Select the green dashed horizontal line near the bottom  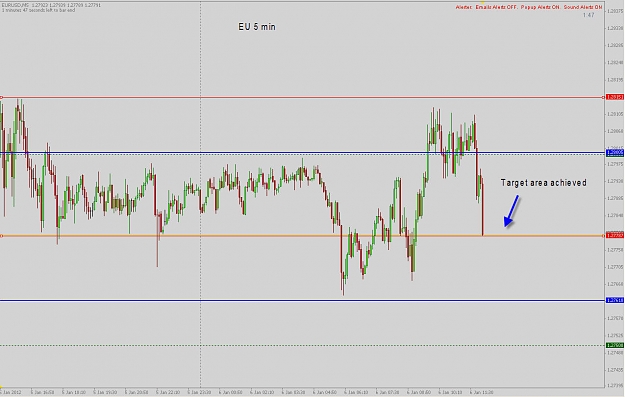click(302, 345)
